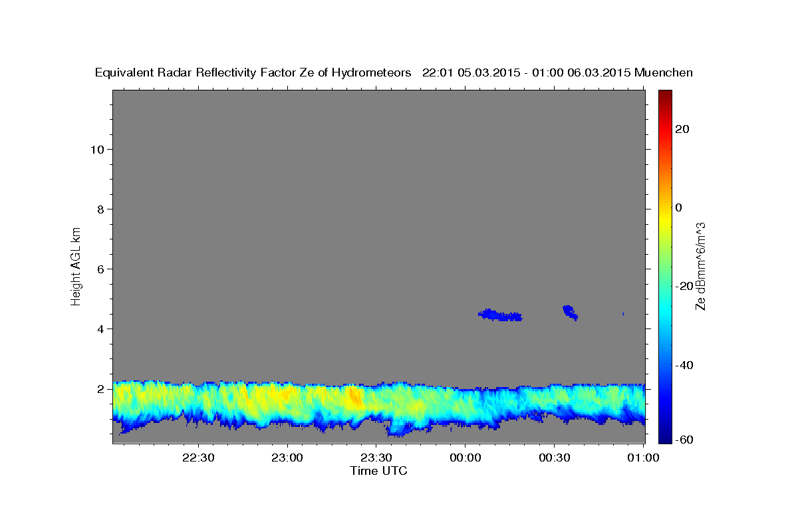The image size is (798, 532).
Task: Click the 'Time UTC' axis label
Action: coord(378,471)
